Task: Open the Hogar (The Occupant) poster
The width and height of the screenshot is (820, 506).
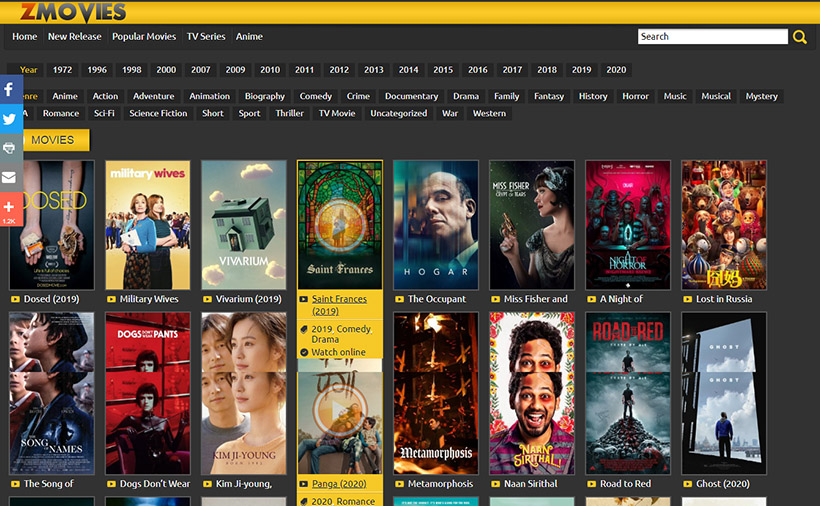Action: pos(436,225)
